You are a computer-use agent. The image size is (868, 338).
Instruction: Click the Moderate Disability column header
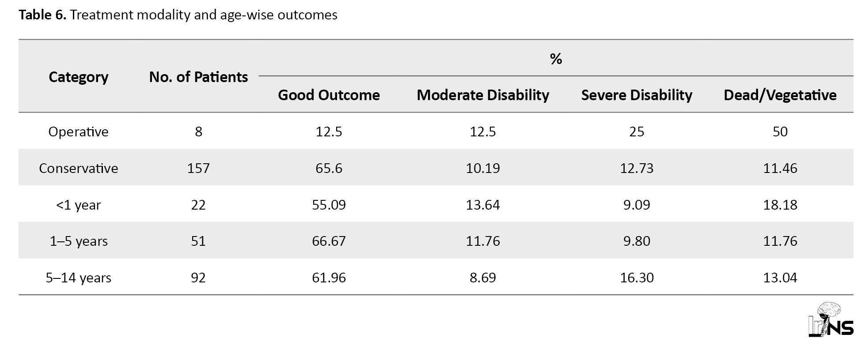click(483, 95)
